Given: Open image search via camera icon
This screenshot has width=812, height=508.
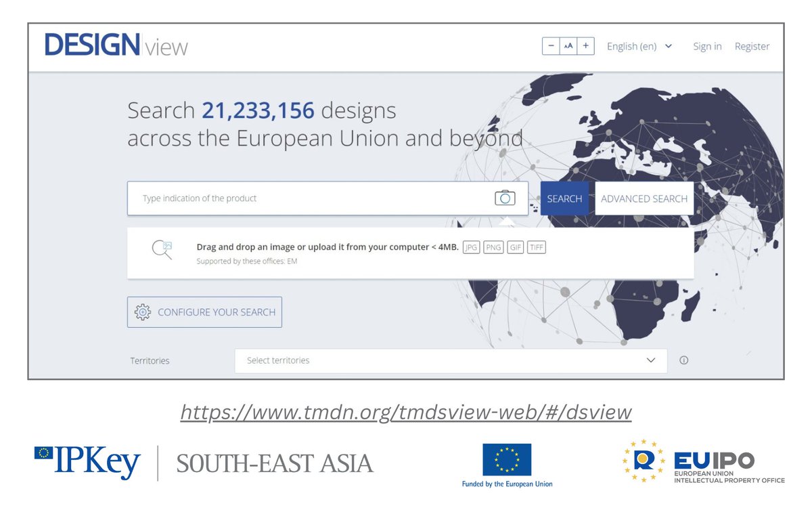Looking at the screenshot, I should (505, 198).
